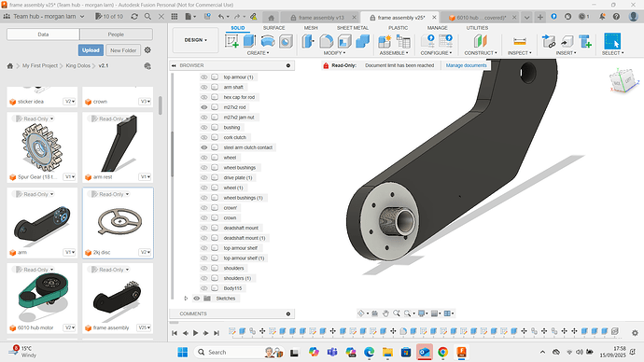Toggle visibility of m27x2 rod
Screen dimensions: 644x362
point(203,107)
